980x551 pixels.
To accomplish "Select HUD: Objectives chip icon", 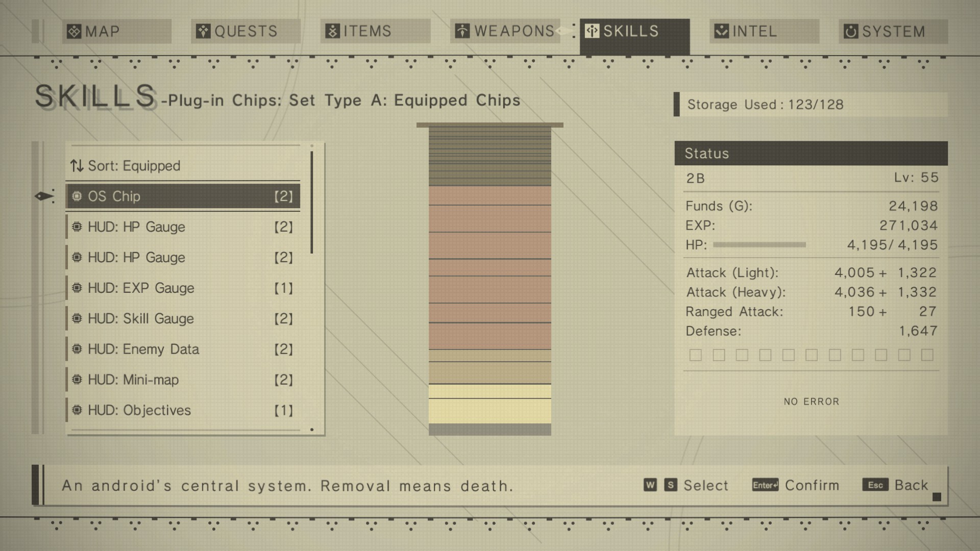I will tap(77, 410).
